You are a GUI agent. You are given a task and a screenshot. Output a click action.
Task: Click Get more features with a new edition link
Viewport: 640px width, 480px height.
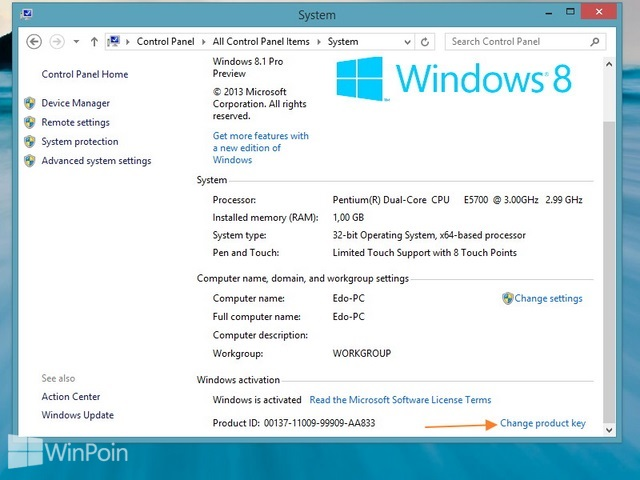pos(260,148)
